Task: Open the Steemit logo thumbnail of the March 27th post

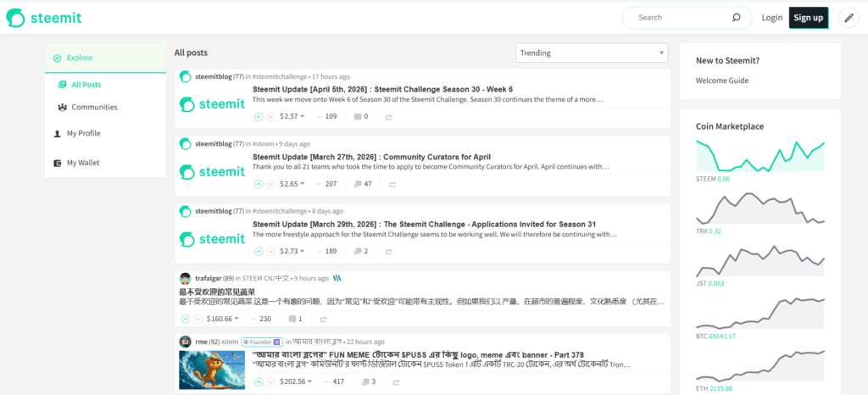Action: point(212,172)
